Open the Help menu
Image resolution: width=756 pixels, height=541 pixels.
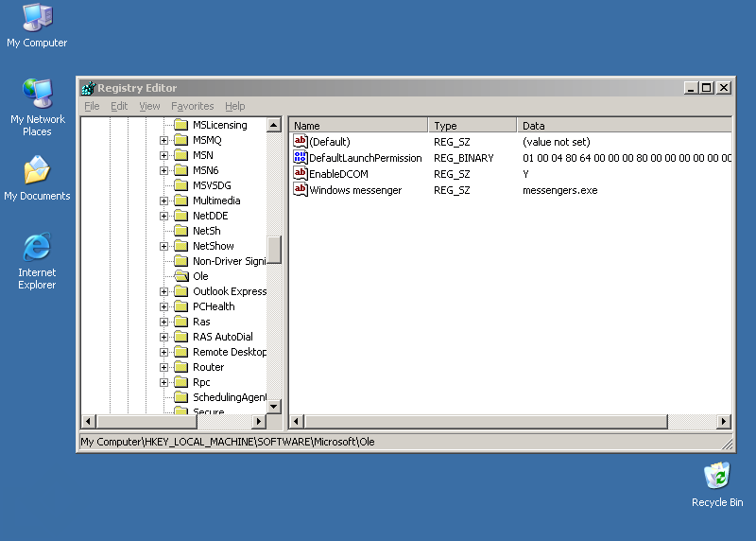[234, 106]
